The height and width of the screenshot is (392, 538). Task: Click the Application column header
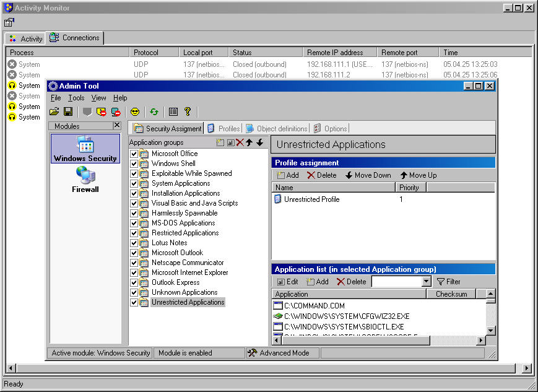pos(292,294)
